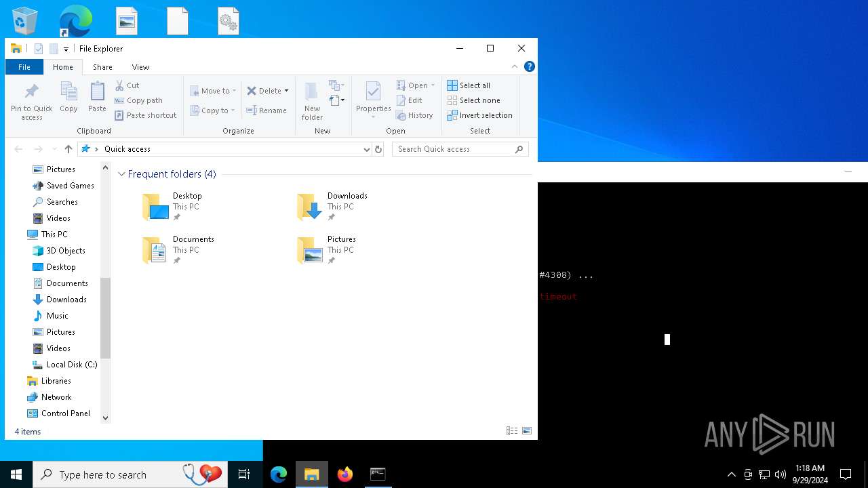The width and height of the screenshot is (868, 488).
Task: Open Local Disk (C:) in tree
Action: (65, 365)
